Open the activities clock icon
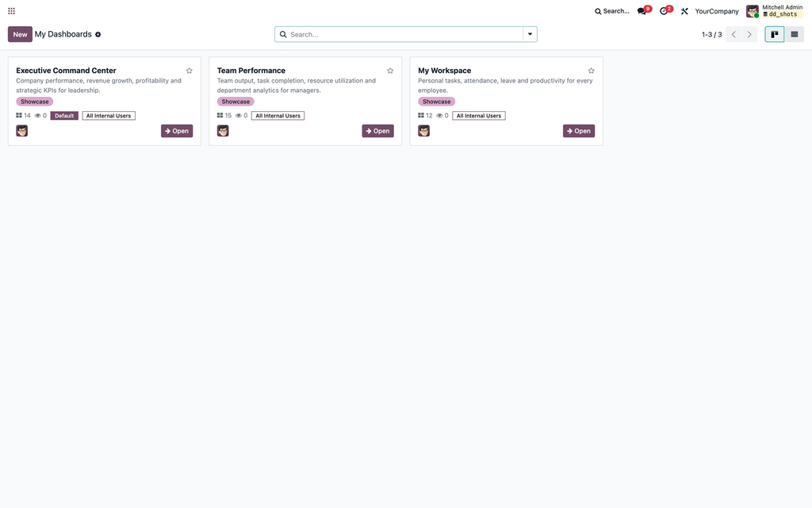 [x=664, y=11]
